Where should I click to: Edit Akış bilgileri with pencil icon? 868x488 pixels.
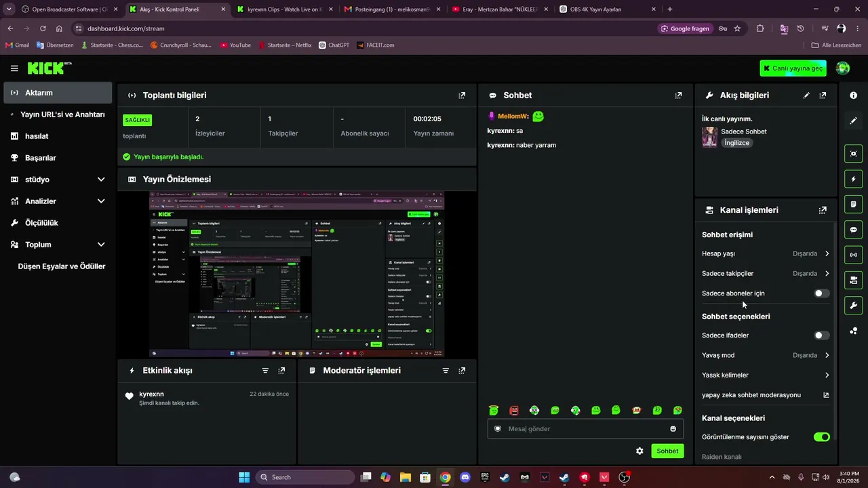806,96
